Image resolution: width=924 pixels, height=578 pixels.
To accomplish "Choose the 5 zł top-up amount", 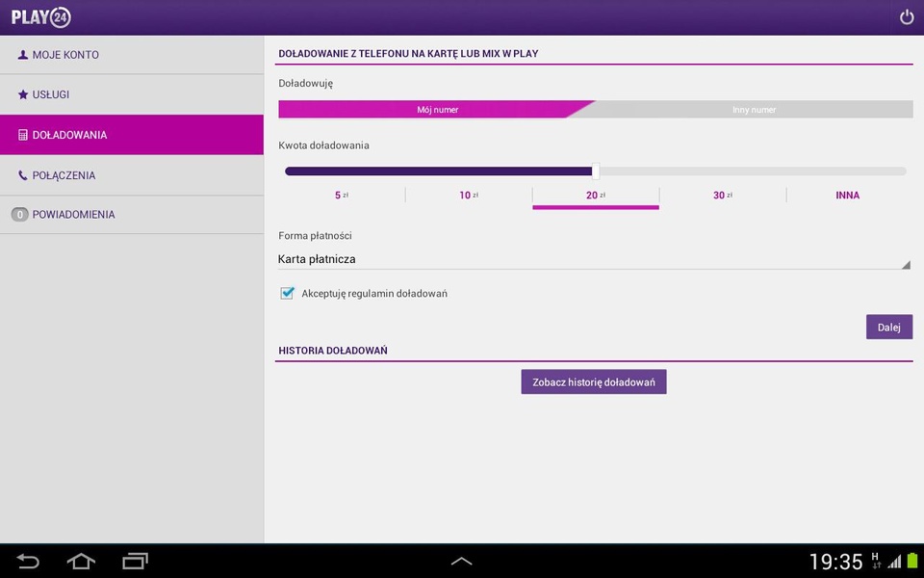I will (x=342, y=196).
